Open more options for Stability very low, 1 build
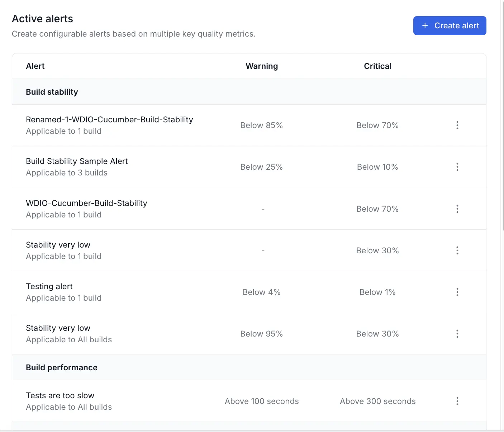 tap(457, 250)
